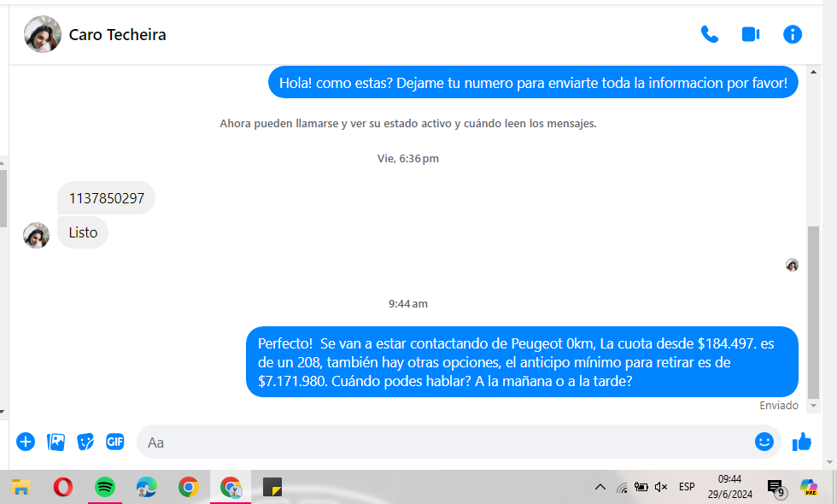Open more actions plus icon
Image resolution: width=837 pixels, height=504 pixels.
pos(26,442)
